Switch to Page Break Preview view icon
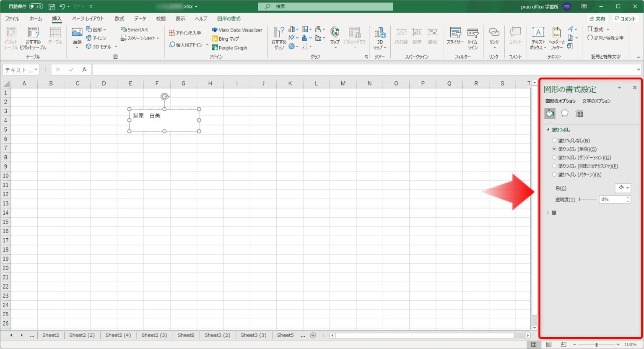Image resolution: width=644 pixels, height=349 pixels. coord(563,344)
